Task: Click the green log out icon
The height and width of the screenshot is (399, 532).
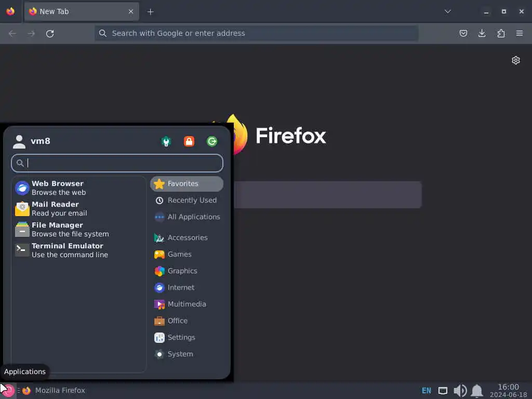Action: pyautogui.click(x=212, y=141)
